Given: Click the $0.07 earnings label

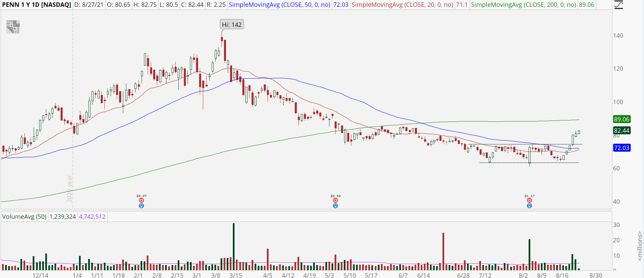Looking at the screenshot, I should tap(142, 196).
